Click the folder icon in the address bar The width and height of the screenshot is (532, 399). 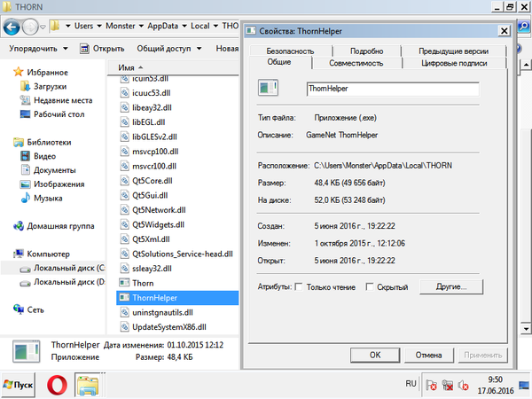[55, 26]
